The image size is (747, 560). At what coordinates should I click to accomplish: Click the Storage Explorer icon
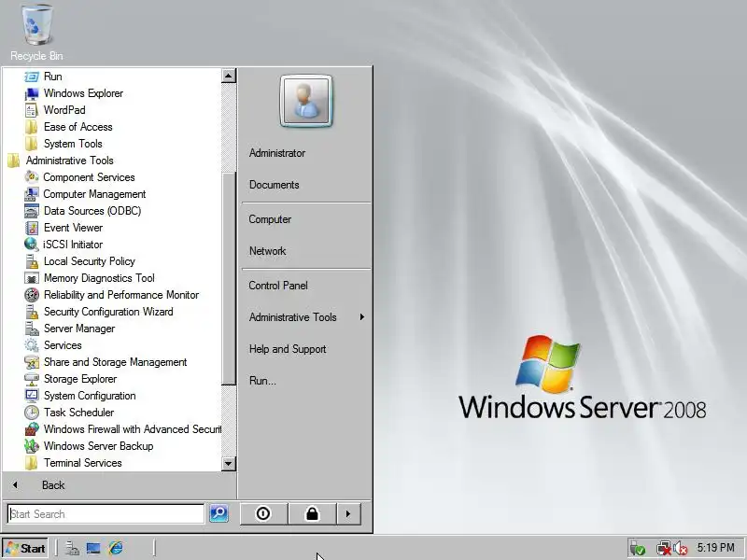32,379
